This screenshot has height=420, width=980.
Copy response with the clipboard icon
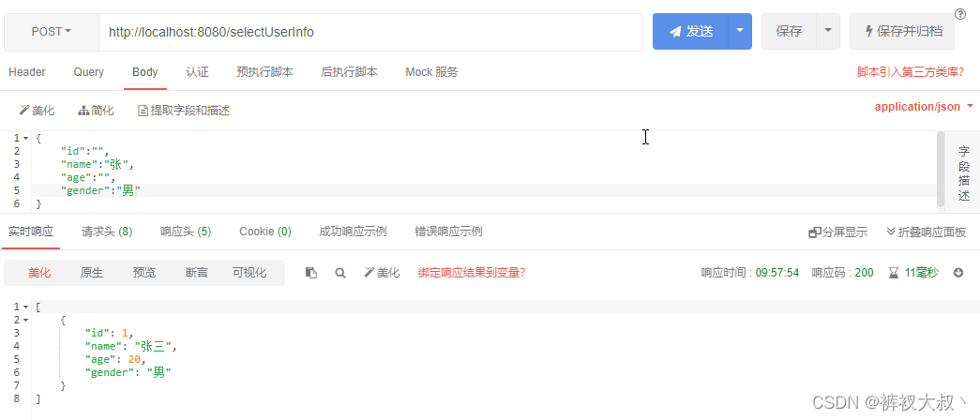click(311, 273)
